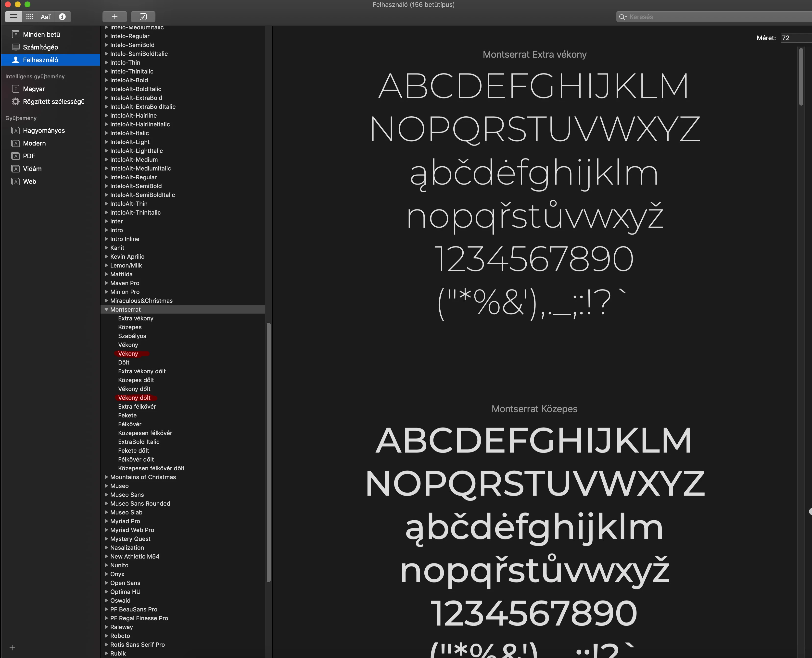Open the Vidám collection
This screenshot has height=658, width=812.
32,169
